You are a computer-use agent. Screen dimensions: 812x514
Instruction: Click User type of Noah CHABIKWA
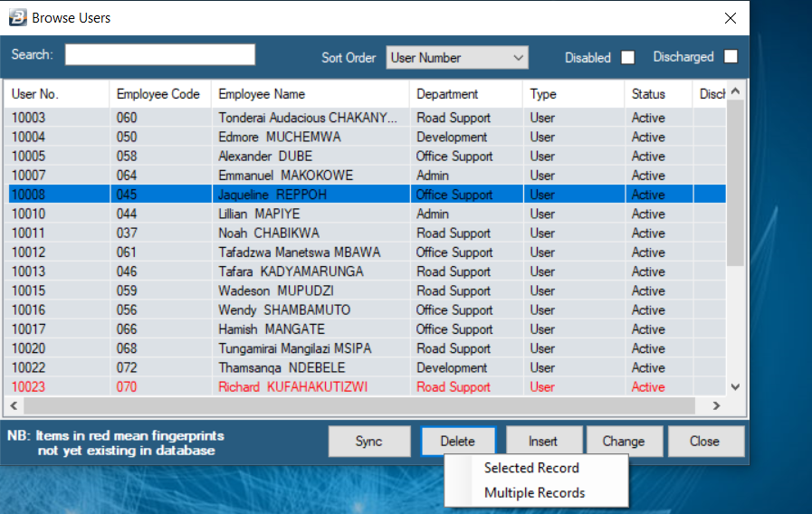(542, 233)
